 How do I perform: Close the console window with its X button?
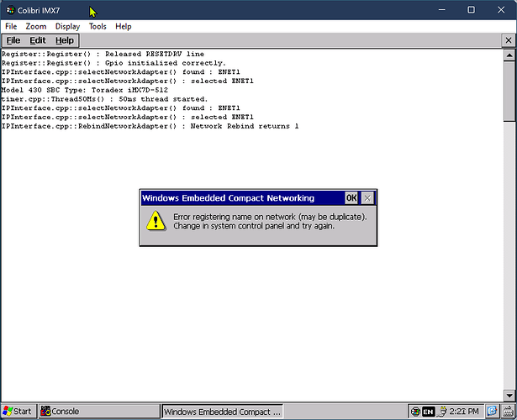509,40
